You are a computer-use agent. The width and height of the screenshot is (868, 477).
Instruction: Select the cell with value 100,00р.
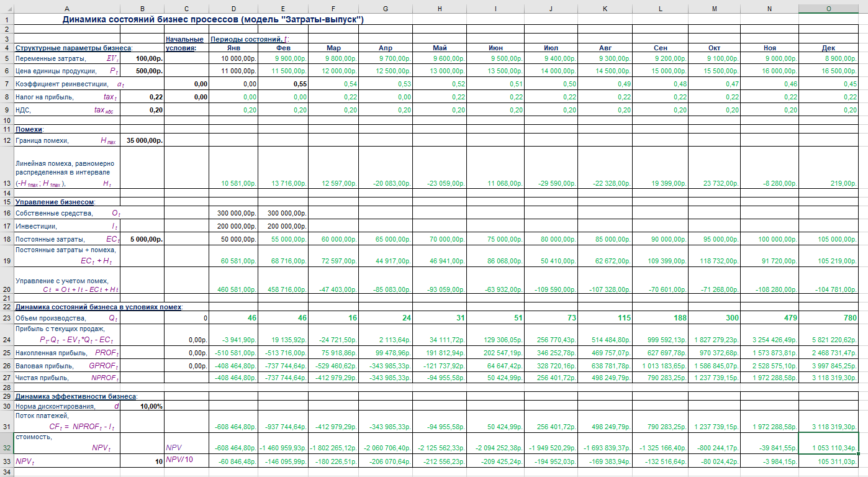coord(142,58)
